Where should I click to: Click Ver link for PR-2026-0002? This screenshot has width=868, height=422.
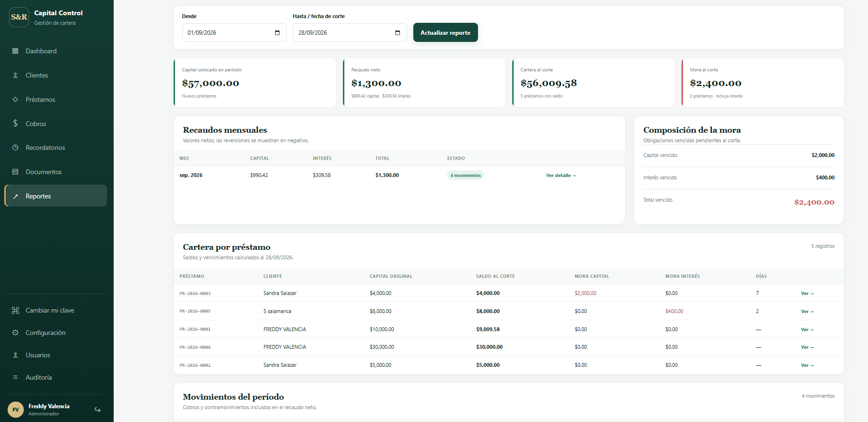click(x=807, y=365)
